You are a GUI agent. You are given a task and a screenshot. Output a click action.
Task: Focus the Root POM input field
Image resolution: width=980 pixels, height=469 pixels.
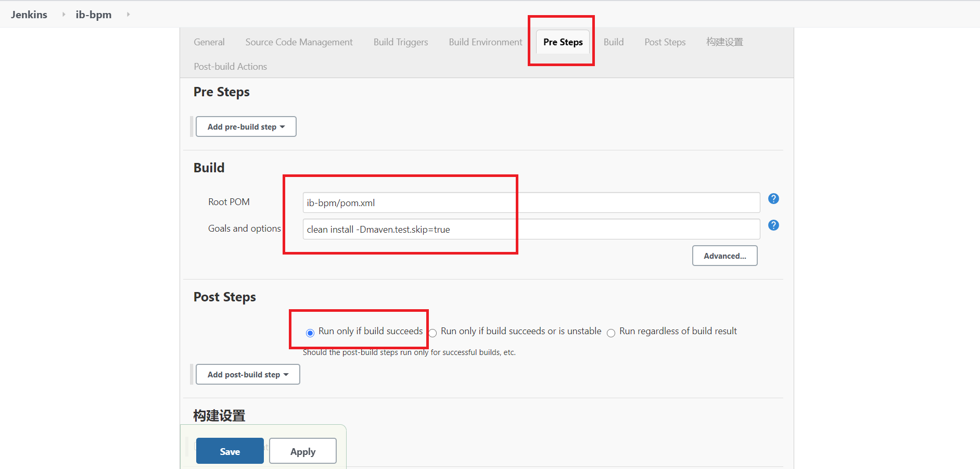click(x=531, y=202)
